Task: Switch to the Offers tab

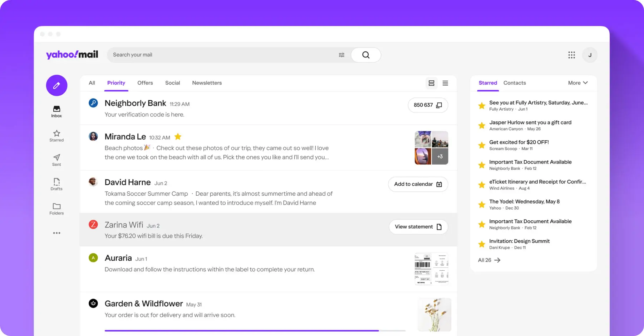Action: (x=145, y=82)
